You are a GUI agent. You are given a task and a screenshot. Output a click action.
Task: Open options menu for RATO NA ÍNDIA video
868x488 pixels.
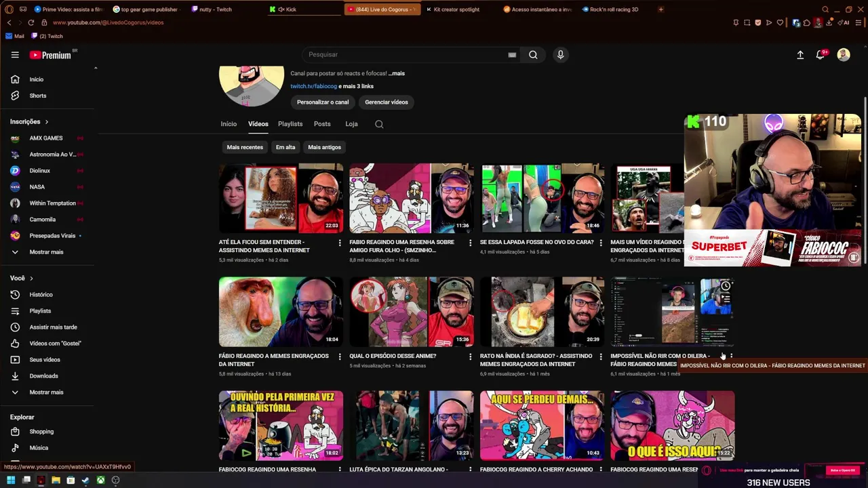click(x=601, y=357)
